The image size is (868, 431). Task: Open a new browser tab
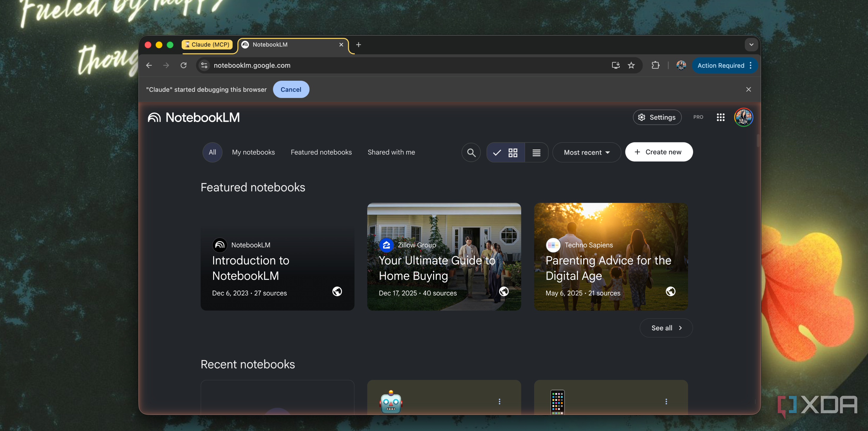359,45
